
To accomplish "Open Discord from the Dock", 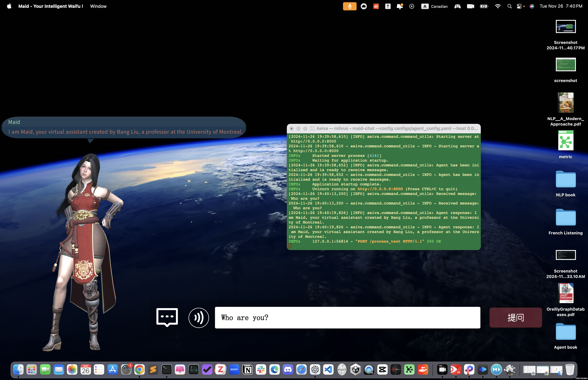I will tap(288, 369).
